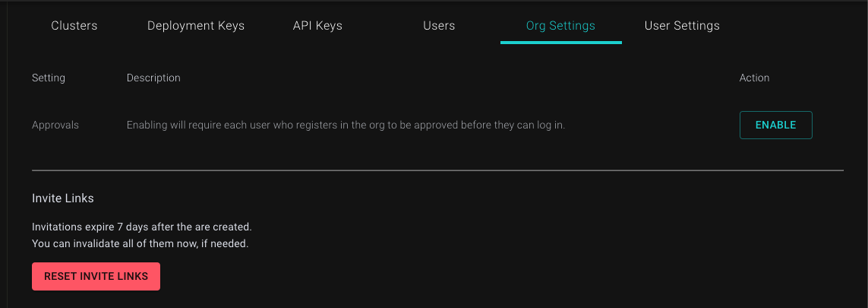The width and height of the screenshot is (868, 308).
Task: Click the Action column header
Action: click(x=754, y=78)
